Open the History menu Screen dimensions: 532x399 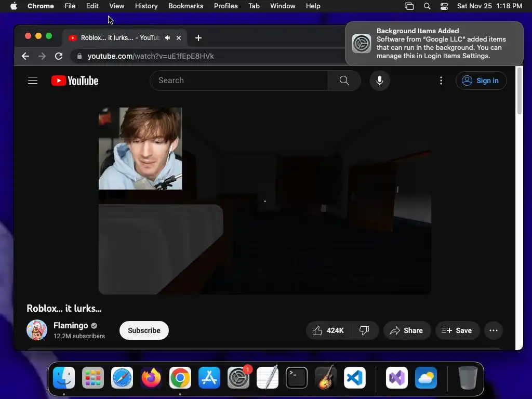point(146,6)
